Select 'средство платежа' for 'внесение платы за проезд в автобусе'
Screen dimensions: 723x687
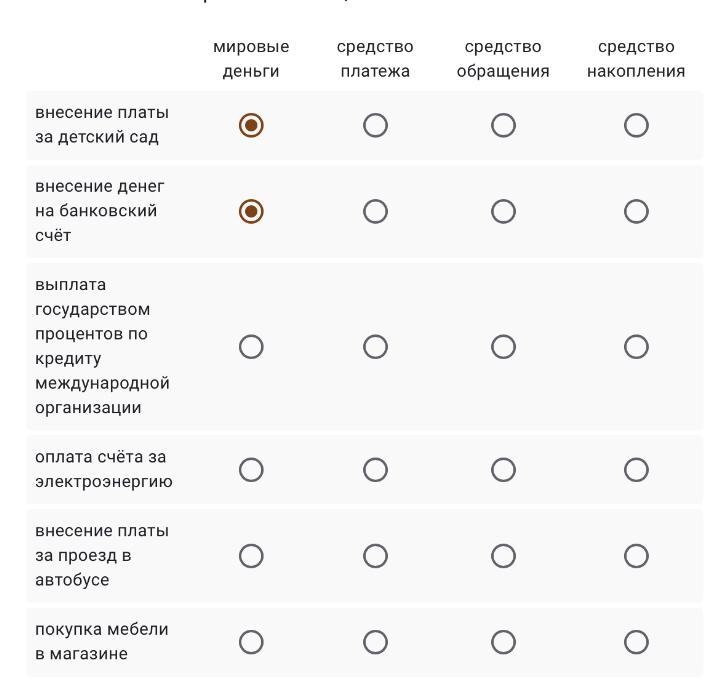pyautogui.click(x=375, y=555)
